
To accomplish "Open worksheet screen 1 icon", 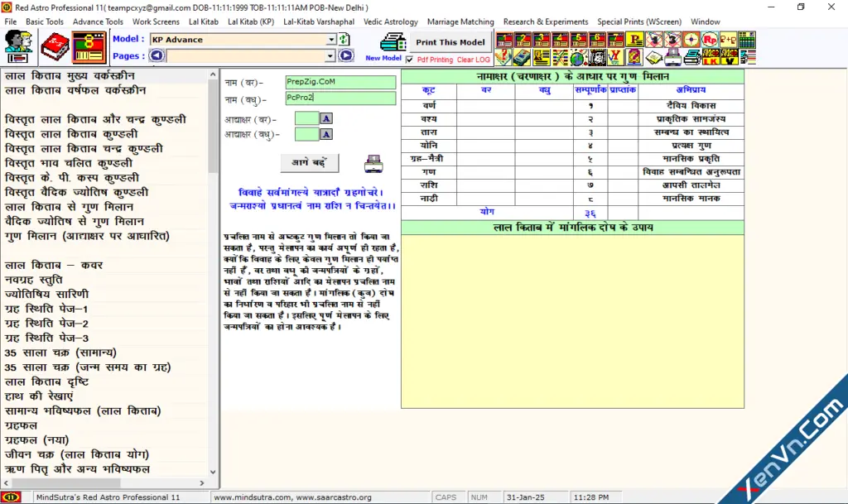I will [504, 40].
